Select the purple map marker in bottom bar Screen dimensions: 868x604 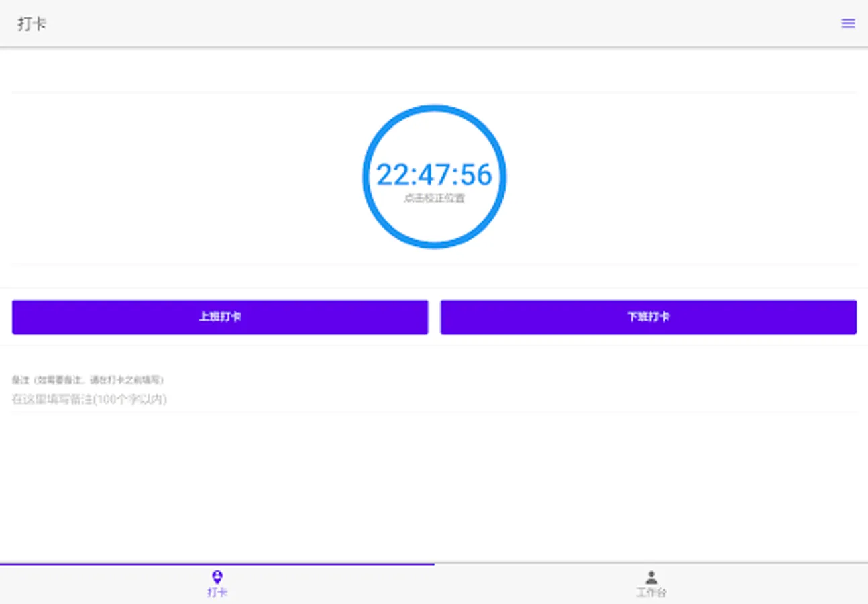coord(217,576)
